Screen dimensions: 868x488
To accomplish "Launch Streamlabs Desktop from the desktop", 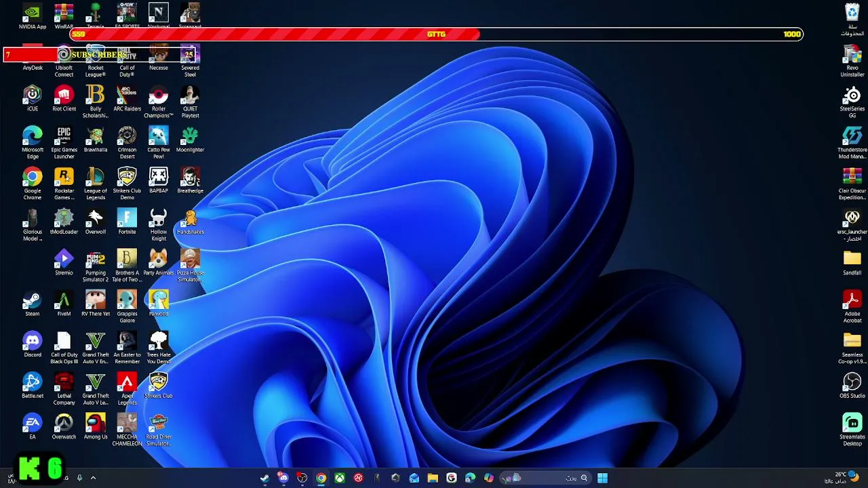I will pos(852,430).
